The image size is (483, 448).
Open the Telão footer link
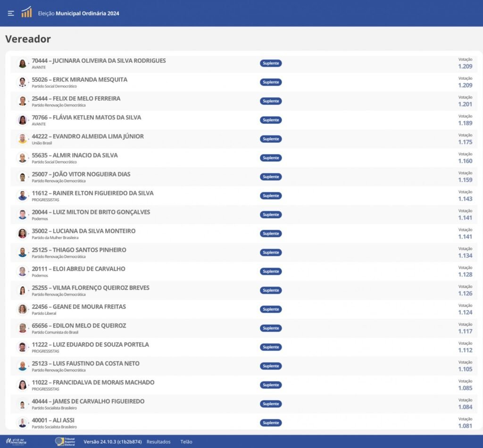click(x=186, y=442)
